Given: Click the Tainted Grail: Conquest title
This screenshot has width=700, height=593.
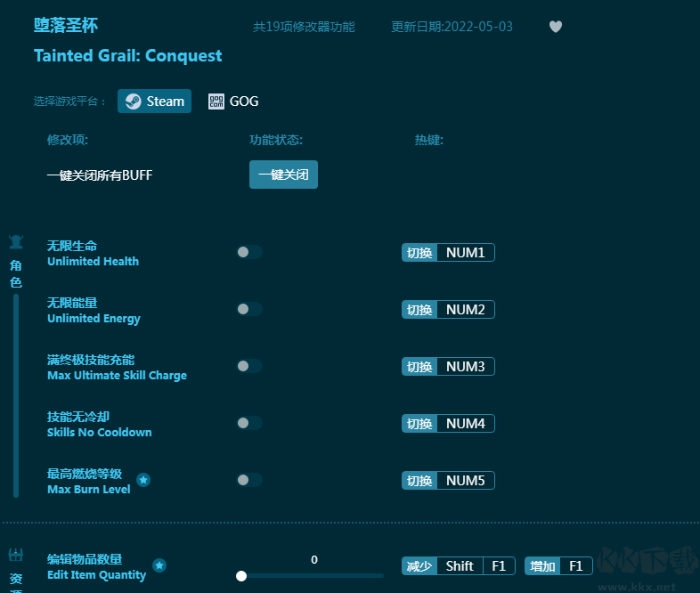Looking at the screenshot, I should pos(127,56).
